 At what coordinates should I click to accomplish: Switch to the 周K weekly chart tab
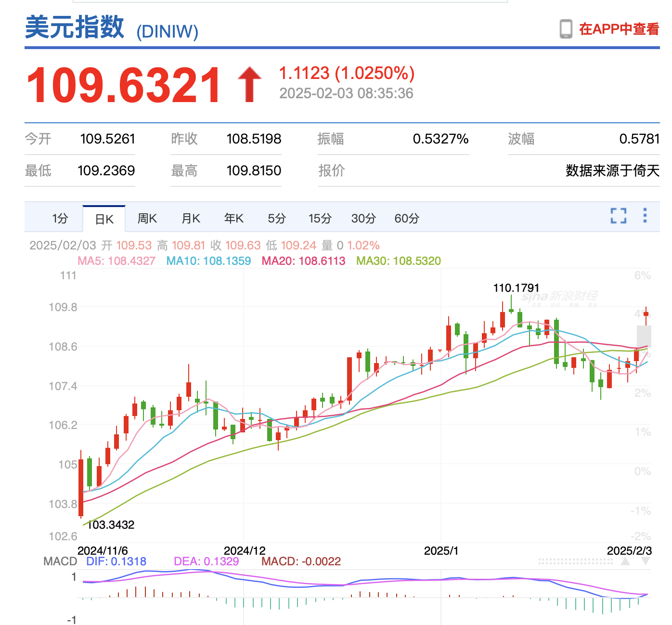147,218
